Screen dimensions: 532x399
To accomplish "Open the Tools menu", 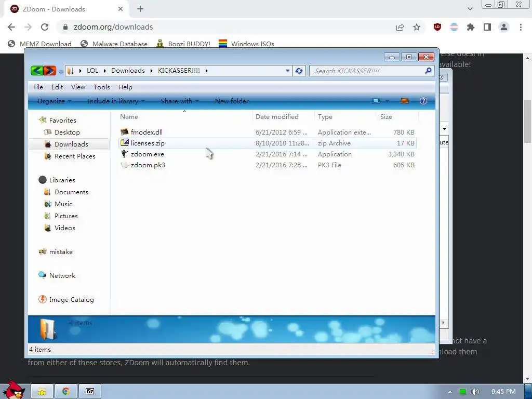I will 102,87.
